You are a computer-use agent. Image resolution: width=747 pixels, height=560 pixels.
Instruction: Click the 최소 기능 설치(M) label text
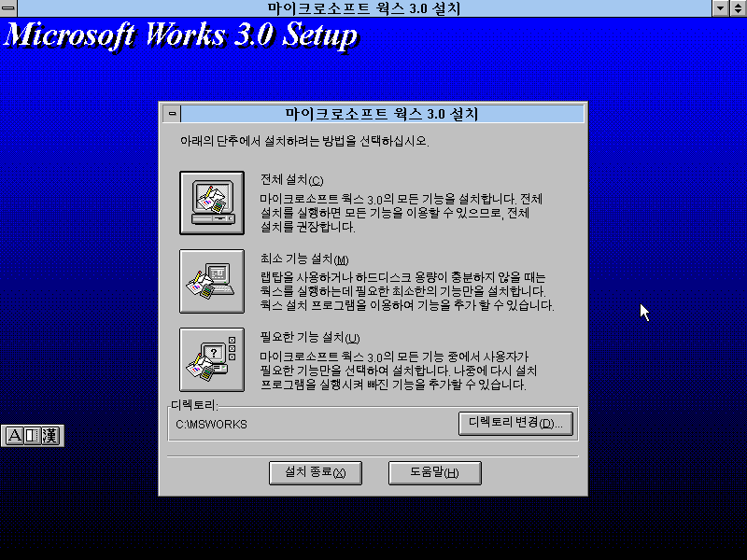(304, 259)
